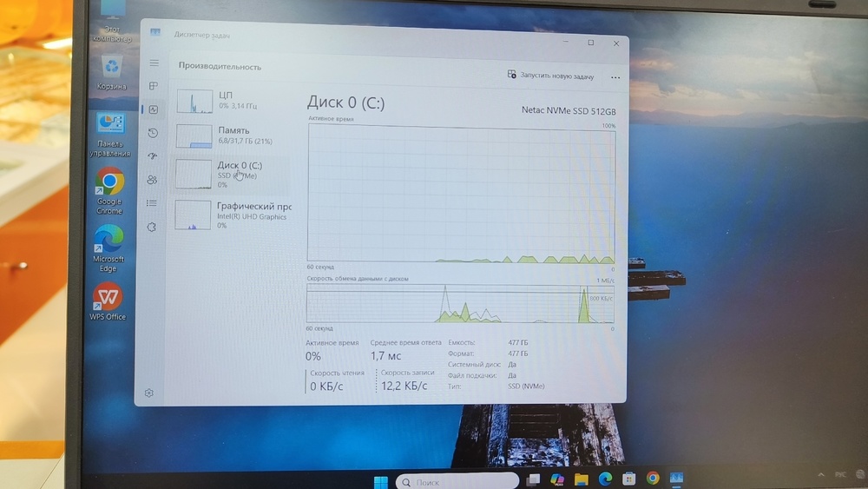The image size is (868, 489).
Task: Open the Users page icon in sidebar
Action: pyautogui.click(x=152, y=180)
